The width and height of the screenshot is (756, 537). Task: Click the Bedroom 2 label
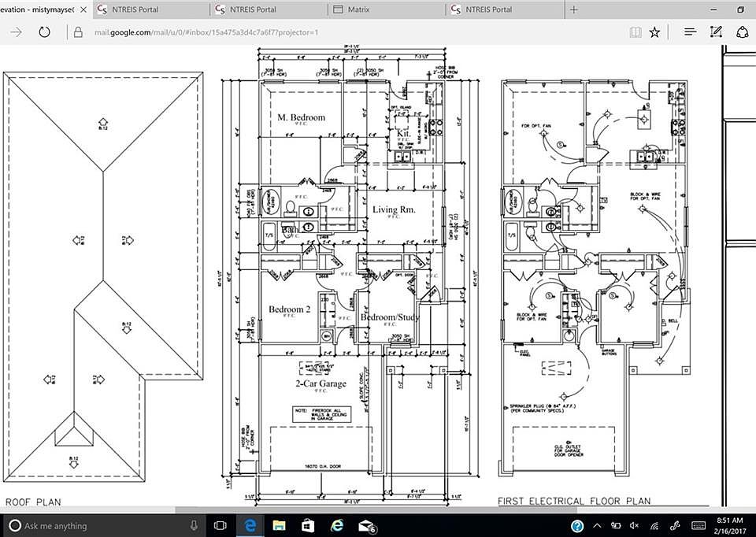(289, 309)
